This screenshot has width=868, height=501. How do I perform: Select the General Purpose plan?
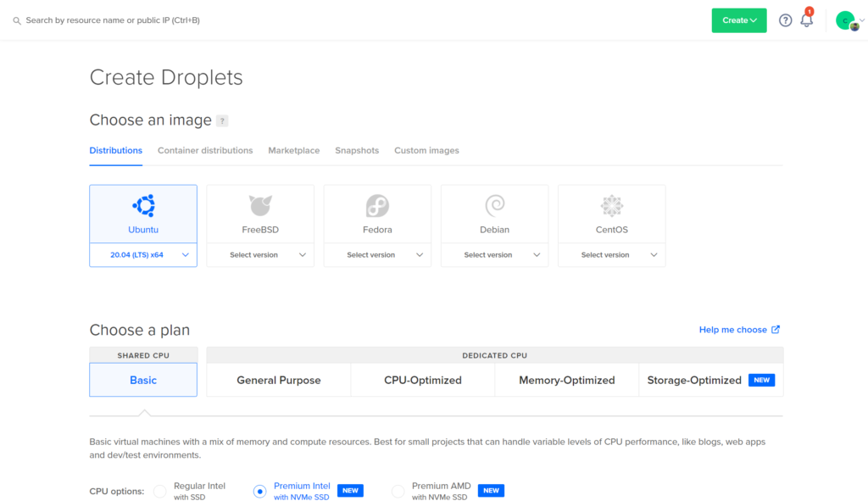pos(279,380)
